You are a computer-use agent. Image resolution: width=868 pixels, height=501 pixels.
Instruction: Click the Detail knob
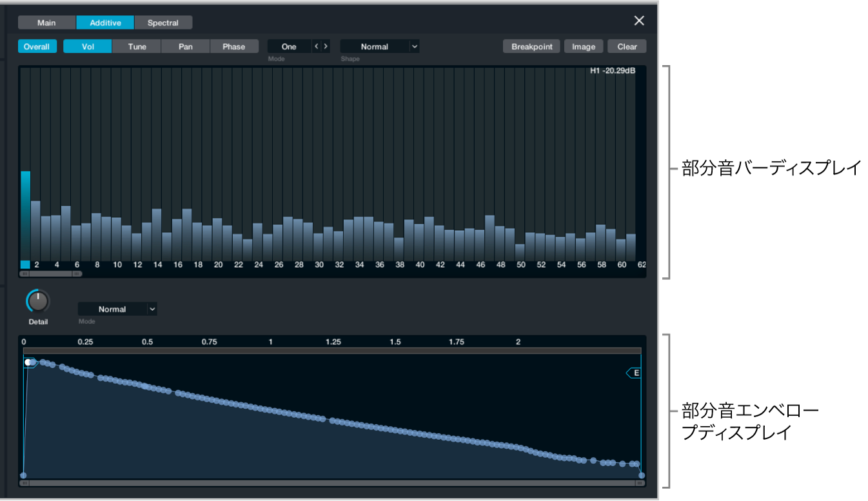tap(38, 301)
